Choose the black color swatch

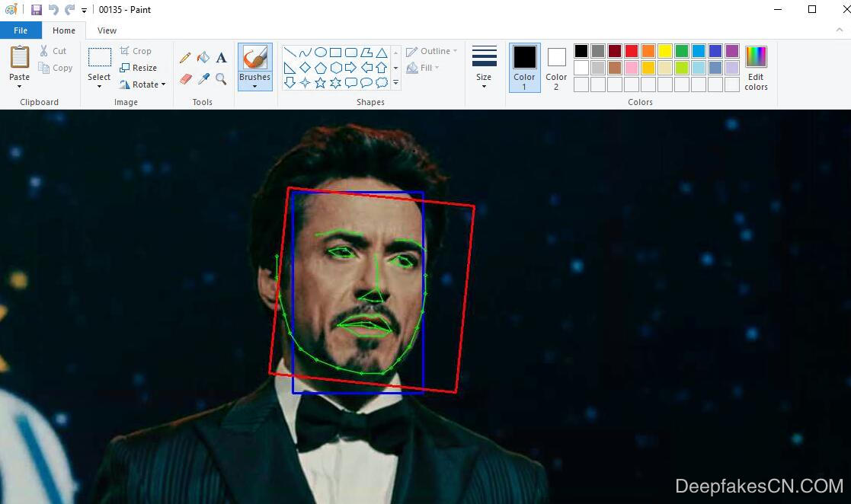[x=581, y=51]
